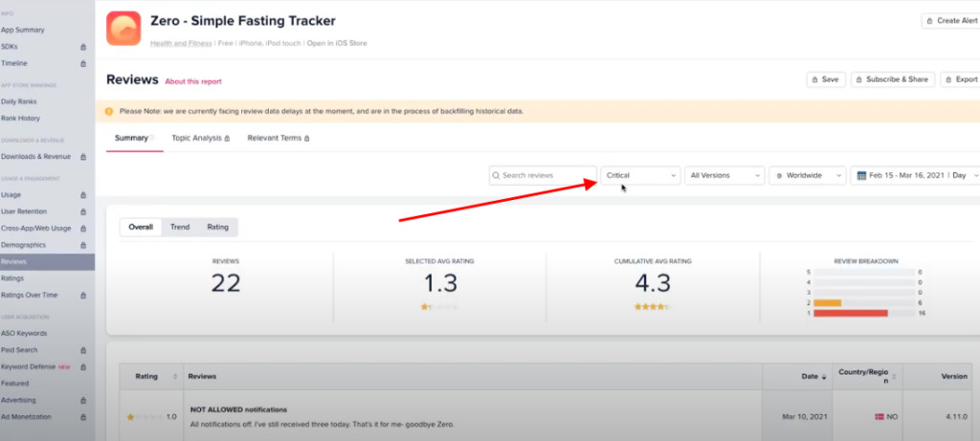
Task: Open the Worldwide country dropdown
Action: coord(808,175)
